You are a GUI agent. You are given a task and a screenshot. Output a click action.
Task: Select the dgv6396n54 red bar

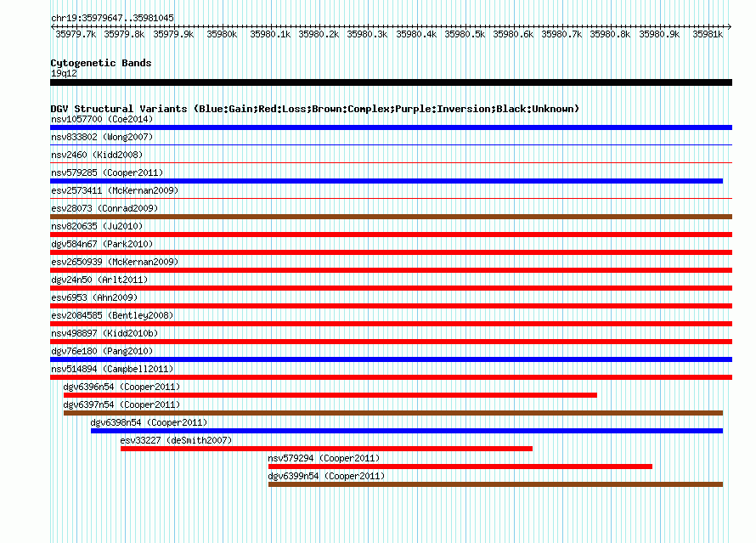(x=330, y=395)
